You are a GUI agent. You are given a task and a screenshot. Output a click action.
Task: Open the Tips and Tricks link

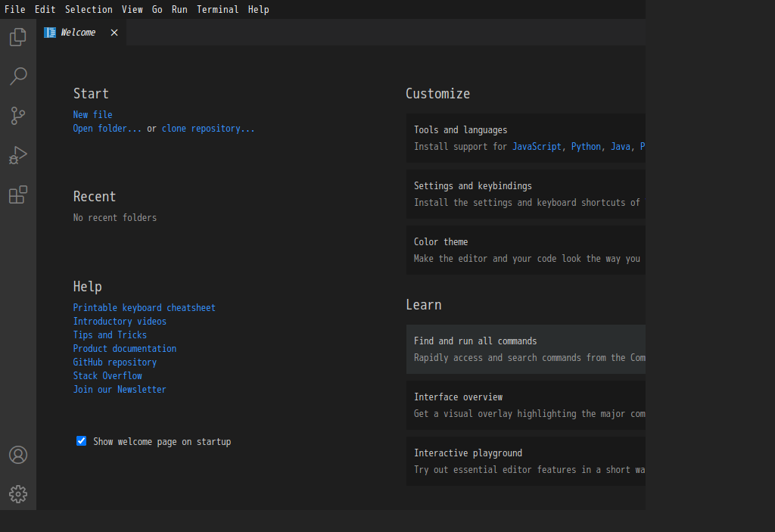click(110, 335)
